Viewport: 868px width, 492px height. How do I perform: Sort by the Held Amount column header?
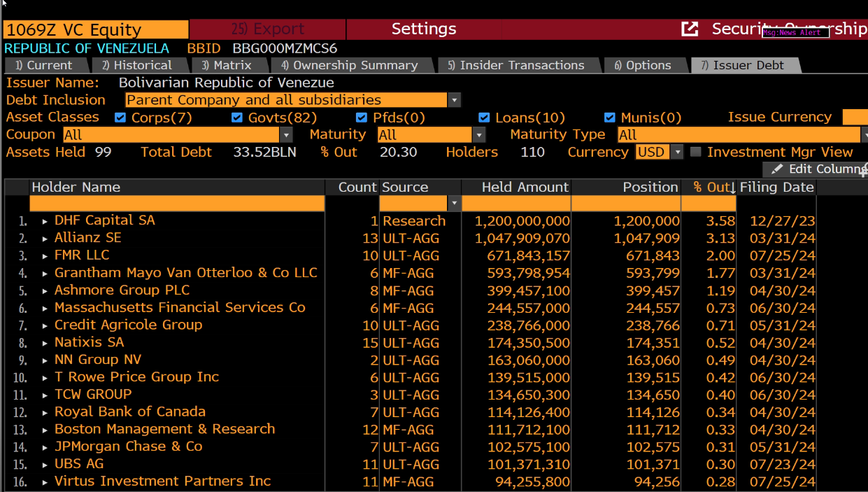point(516,187)
